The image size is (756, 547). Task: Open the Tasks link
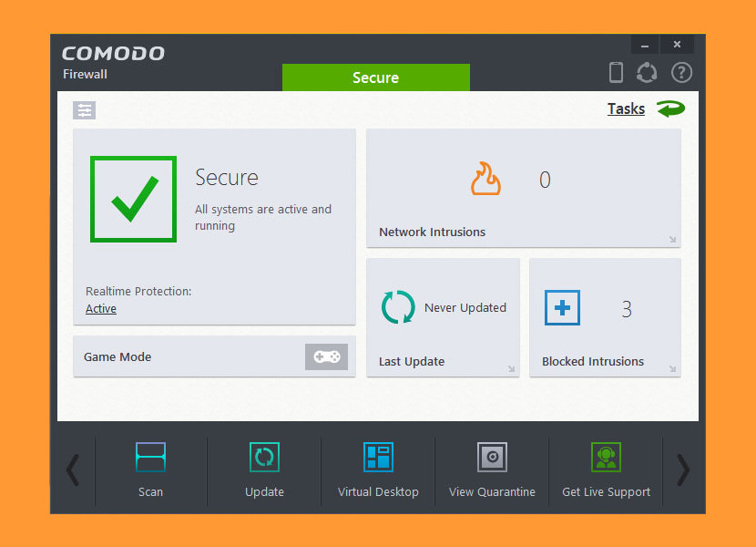pyautogui.click(x=626, y=108)
